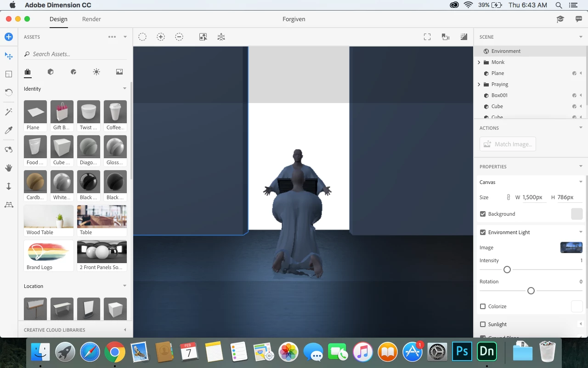Choose the Wood Table asset thumbnail
Image resolution: width=588 pixels, height=368 pixels.
(x=49, y=217)
